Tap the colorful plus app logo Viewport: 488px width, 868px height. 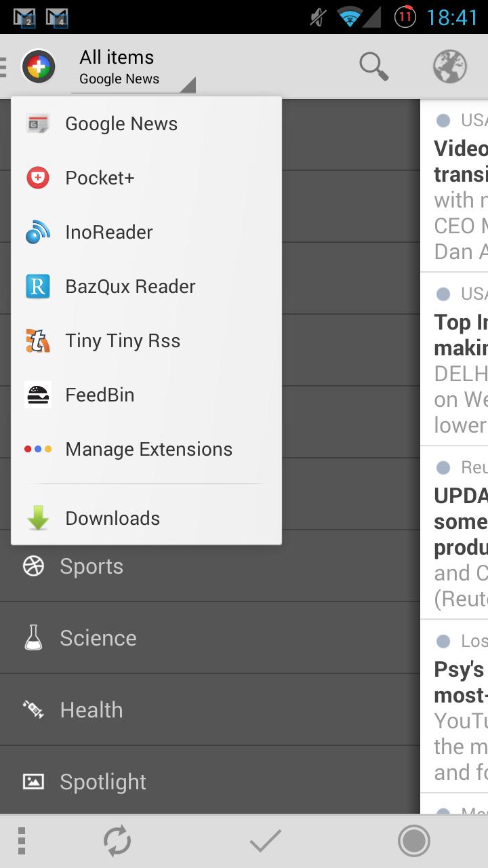point(39,66)
